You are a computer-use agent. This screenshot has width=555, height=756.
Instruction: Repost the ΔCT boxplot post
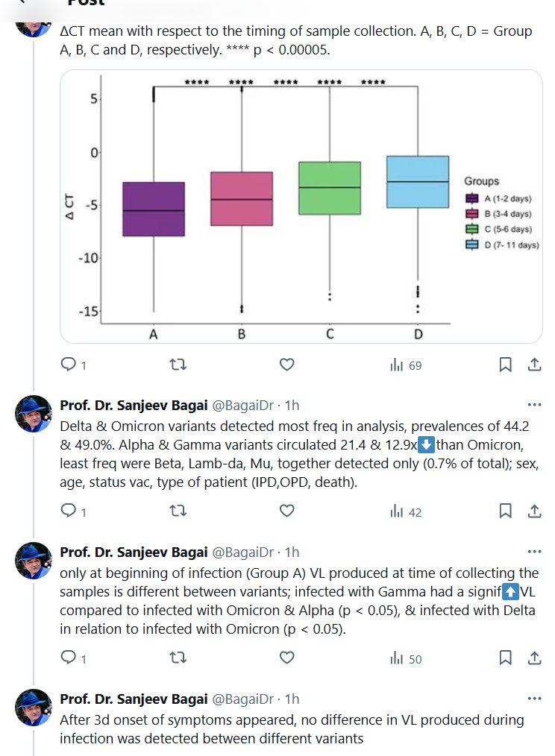(179, 365)
